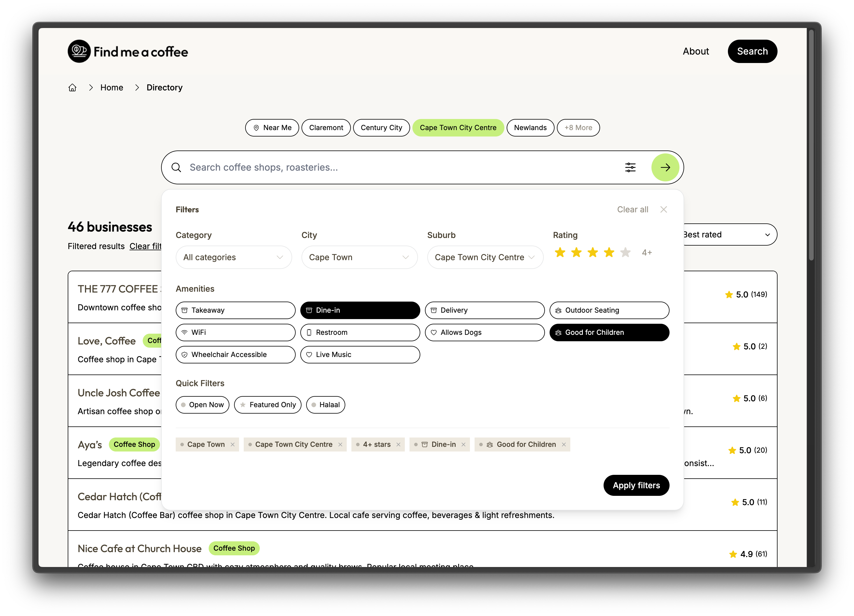Click the magnifying glass in the search bar
854x616 pixels.
177,167
